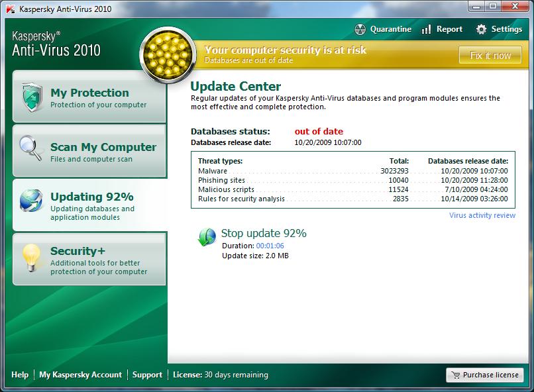
Task: Open My Kaspersky Account link
Action: (80, 375)
